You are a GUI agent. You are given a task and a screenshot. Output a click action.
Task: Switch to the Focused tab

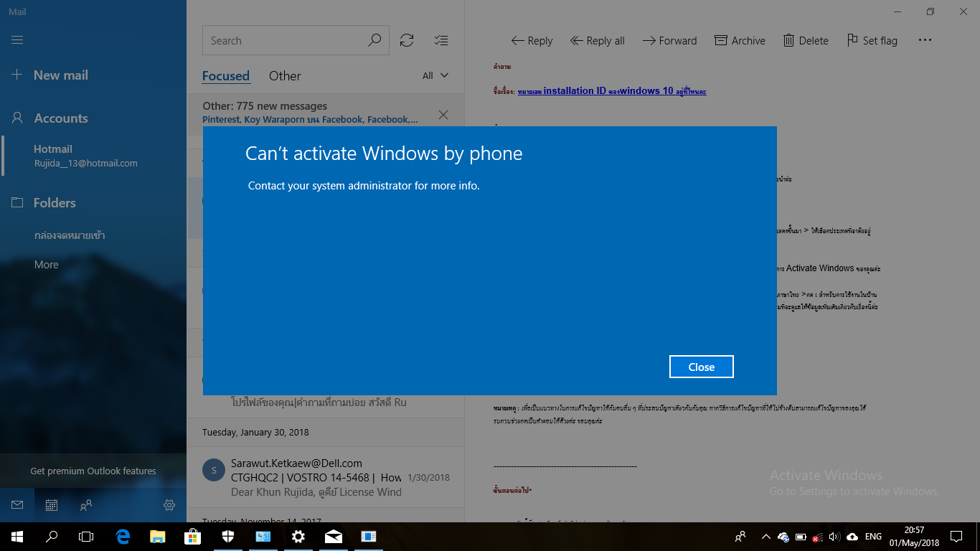pos(226,76)
